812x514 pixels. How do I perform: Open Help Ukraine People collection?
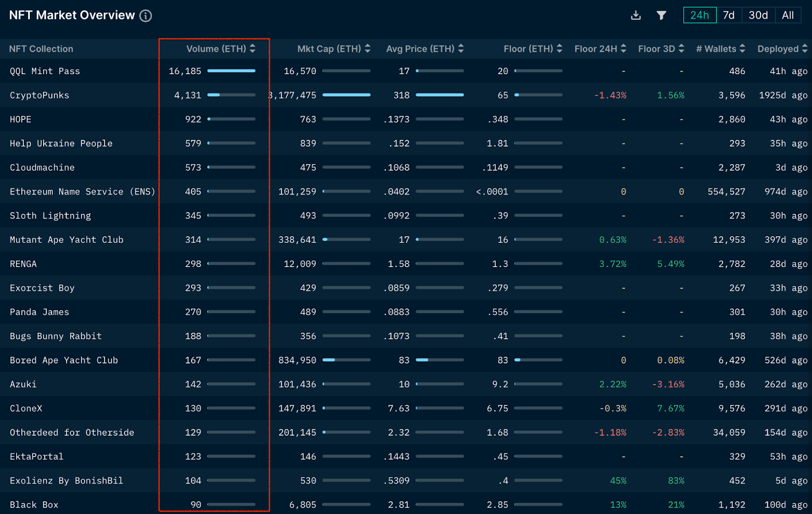[x=61, y=143]
